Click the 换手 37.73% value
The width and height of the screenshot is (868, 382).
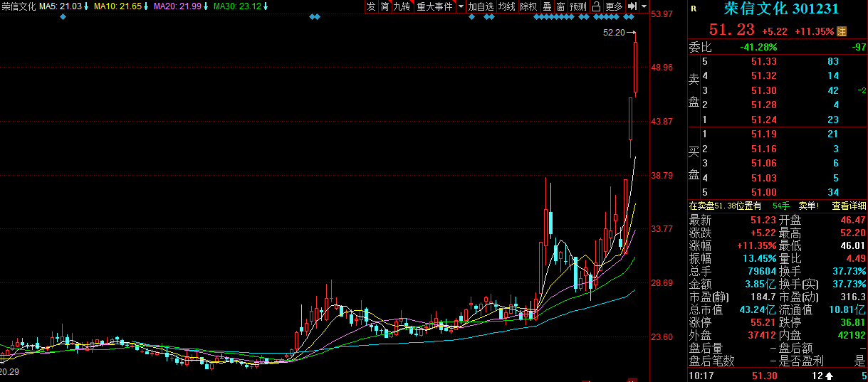tap(849, 271)
